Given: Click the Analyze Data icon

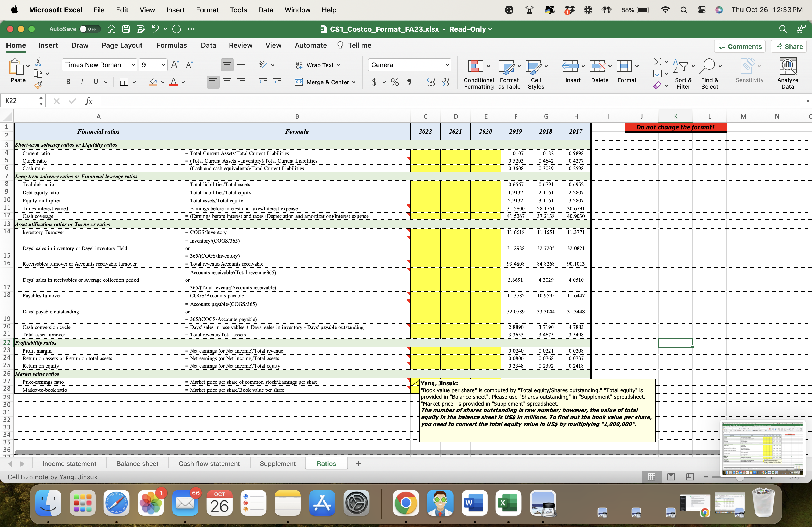Looking at the screenshot, I should click(788, 73).
